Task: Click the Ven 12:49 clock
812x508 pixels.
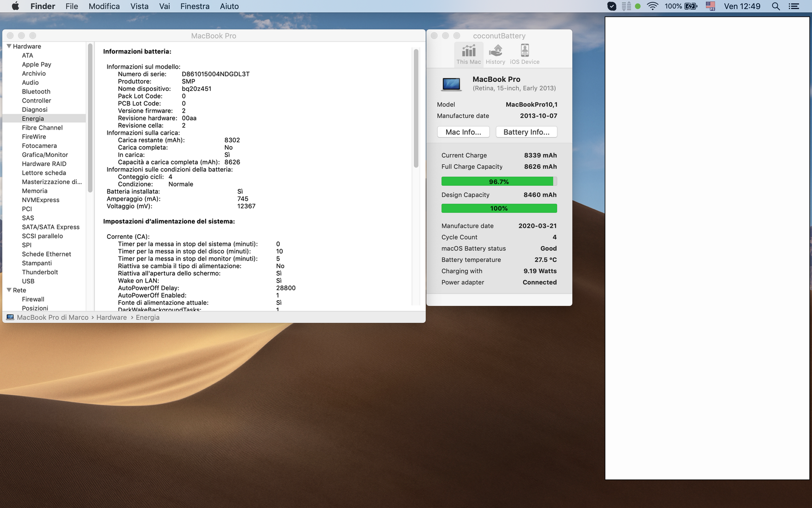Action: [742, 6]
